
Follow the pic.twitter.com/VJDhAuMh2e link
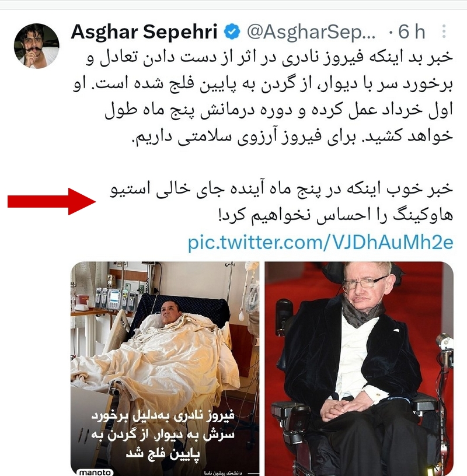[320, 242]
